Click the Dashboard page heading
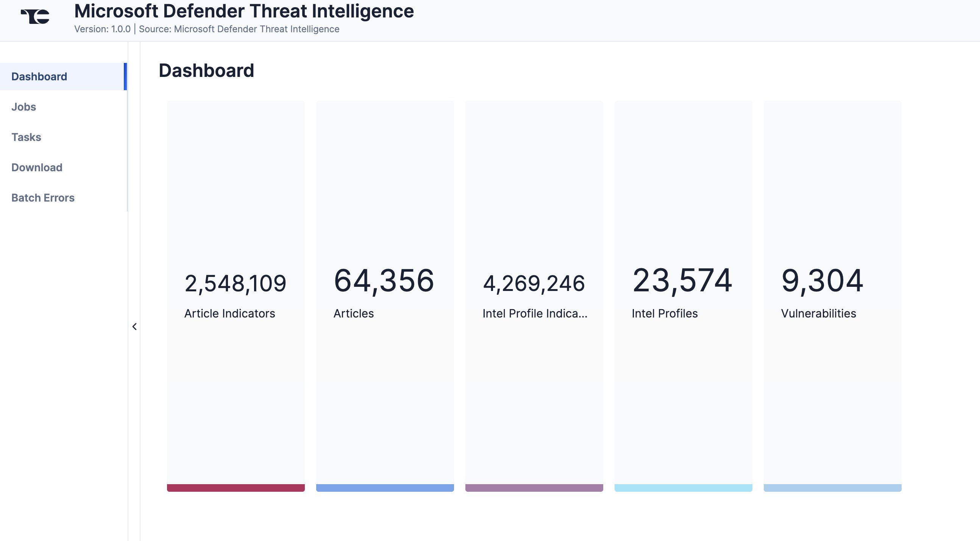980x541 pixels. (x=207, y=70)
